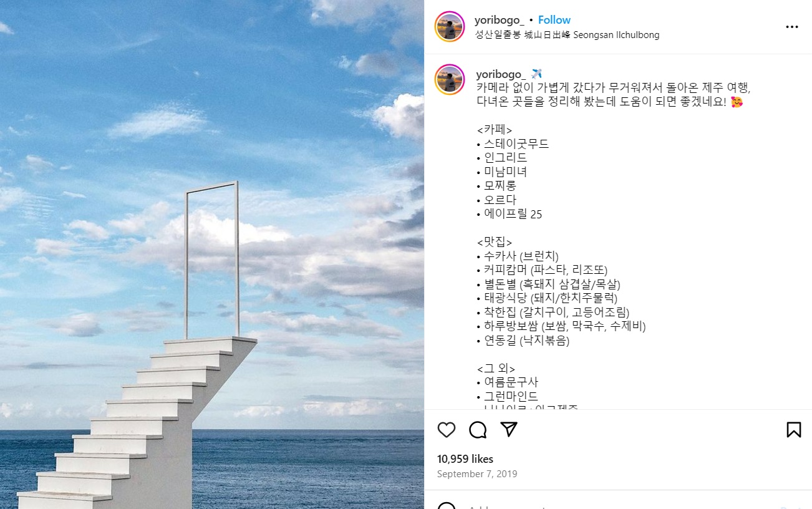Open yoribogo_ avatar beside caption
Screen dimensions: 812x509
point(450,79)
